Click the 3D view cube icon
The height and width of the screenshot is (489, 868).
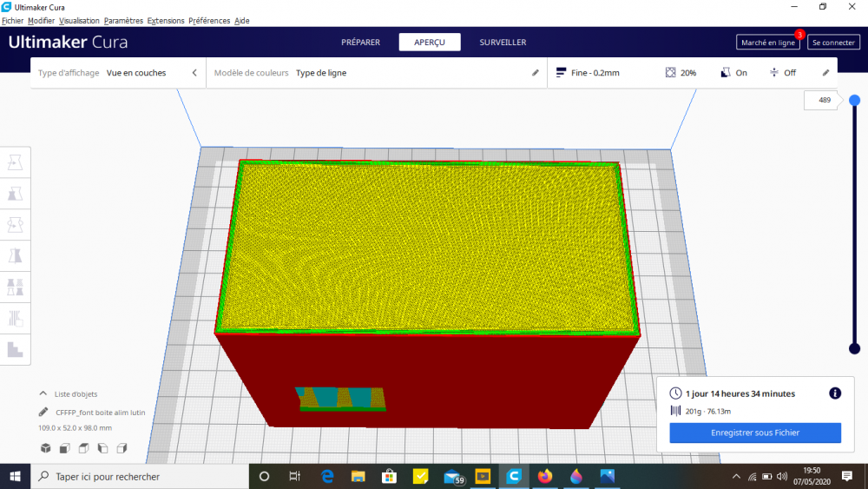(46, 448)
